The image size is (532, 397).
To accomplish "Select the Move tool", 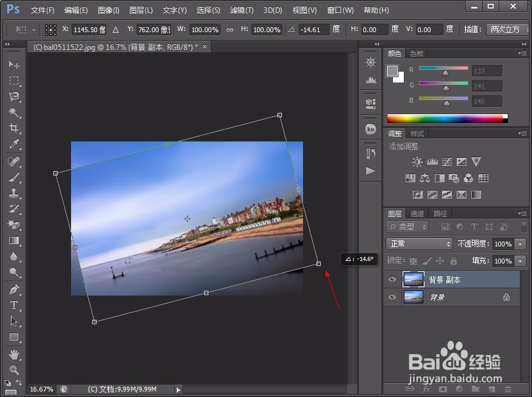I will 14,64.
